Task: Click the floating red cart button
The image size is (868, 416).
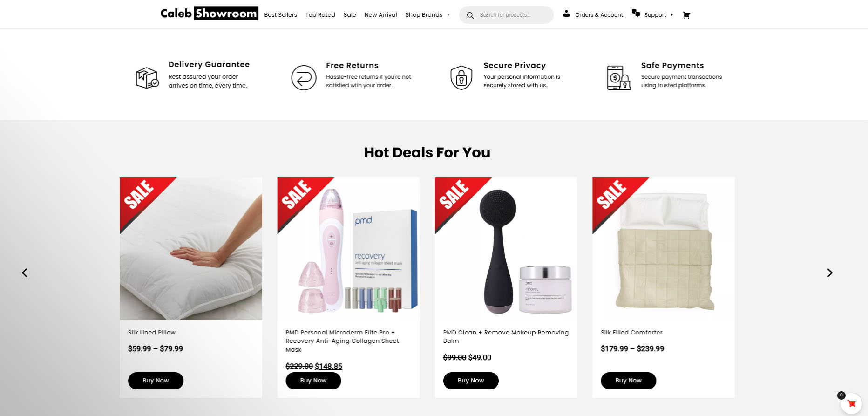Action: click(x=851, y=403)
